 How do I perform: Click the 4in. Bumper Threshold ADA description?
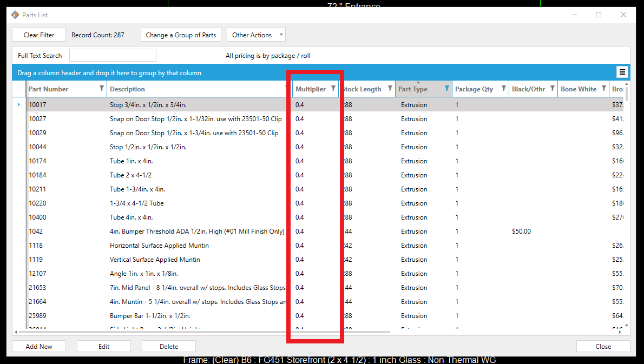197,231
